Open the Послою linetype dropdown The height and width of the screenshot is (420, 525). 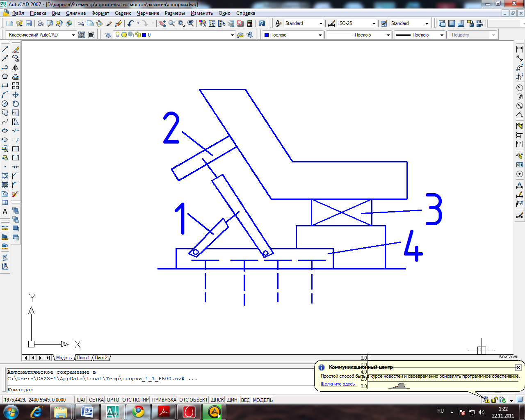point(388,35)
